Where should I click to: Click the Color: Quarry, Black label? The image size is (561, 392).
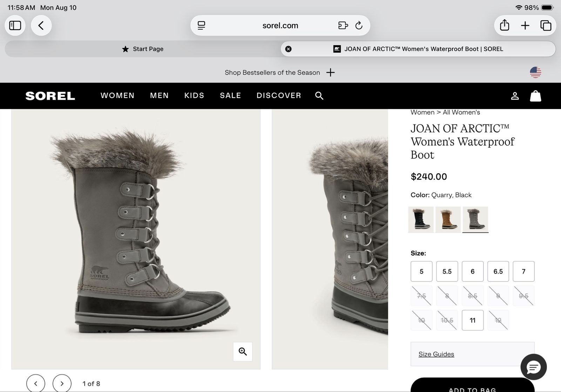[x=441, y=195]
